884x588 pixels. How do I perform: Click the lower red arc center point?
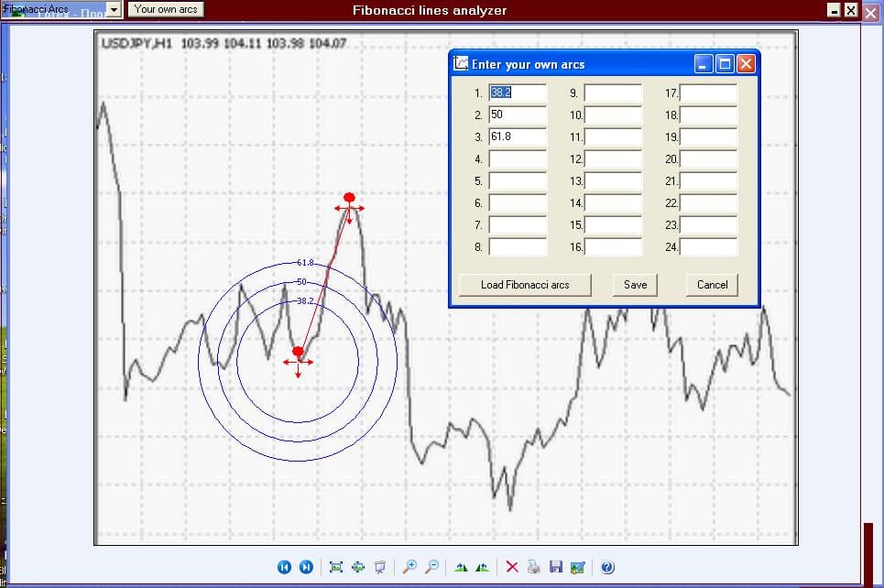[x=298, y=352]
